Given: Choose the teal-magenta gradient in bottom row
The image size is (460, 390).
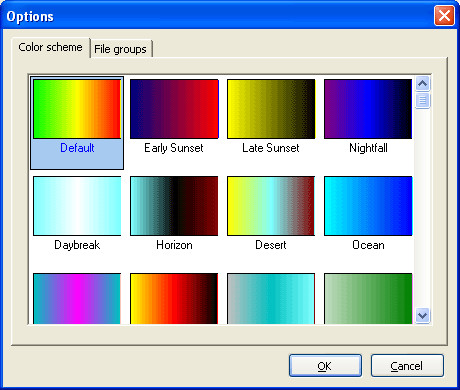Looking at the screenshot, I should pyautogui.click(x=77, y=298).
